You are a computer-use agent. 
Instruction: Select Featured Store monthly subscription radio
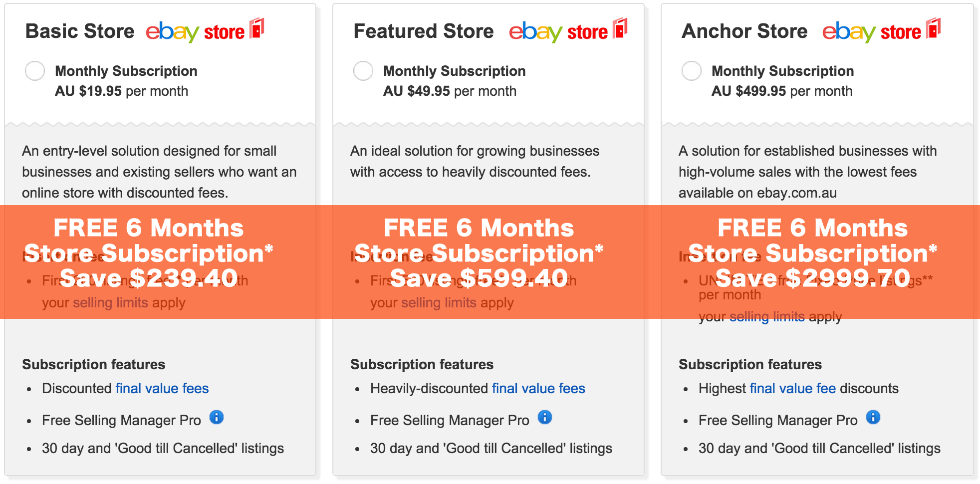[x=363, y=71]
